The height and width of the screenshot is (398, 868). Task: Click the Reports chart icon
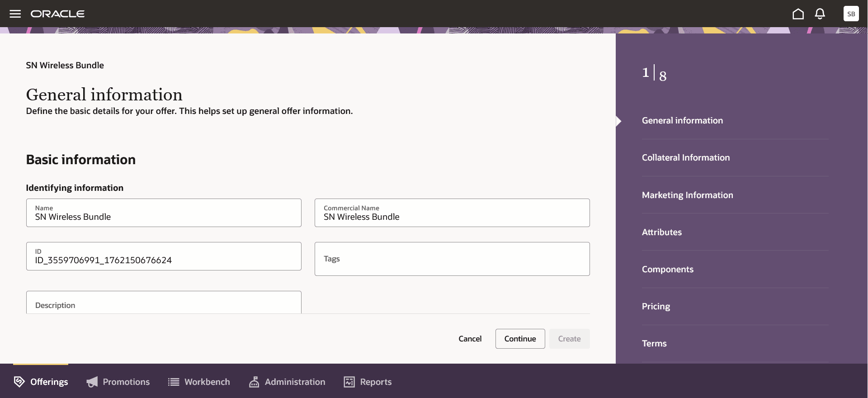(349, 382)
